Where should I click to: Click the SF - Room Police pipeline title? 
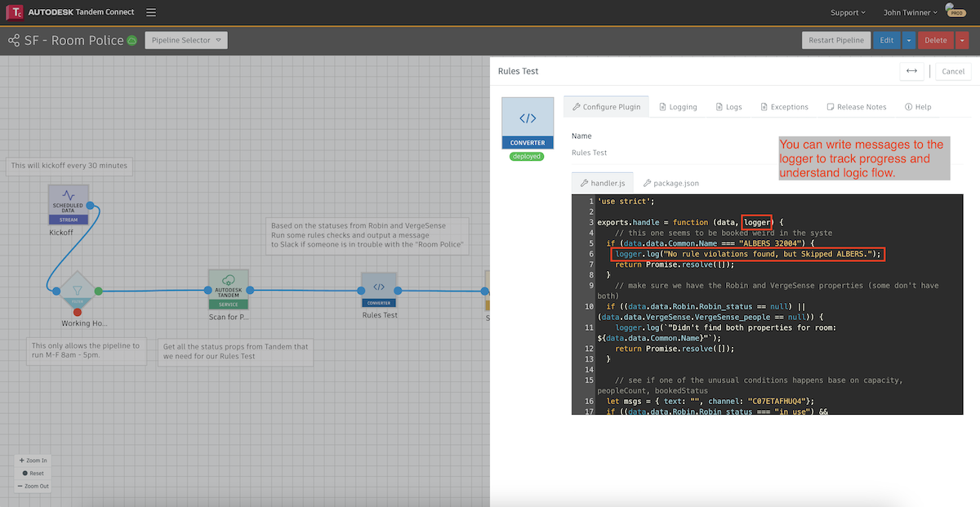coord(74,40)
